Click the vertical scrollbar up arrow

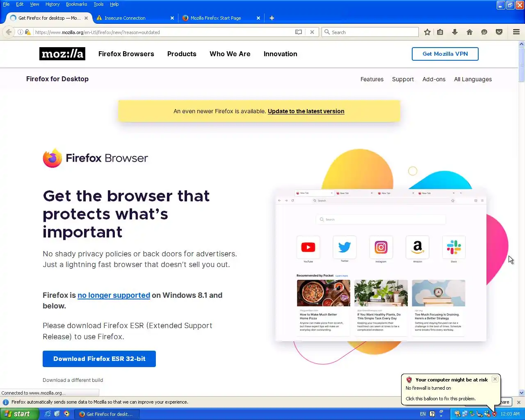[x=522, y=44]
